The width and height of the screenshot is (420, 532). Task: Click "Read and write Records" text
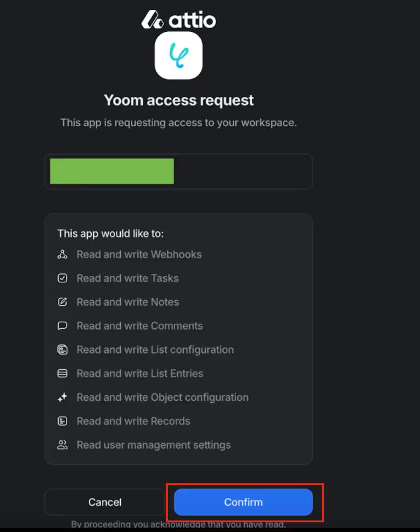coord(133,421)
